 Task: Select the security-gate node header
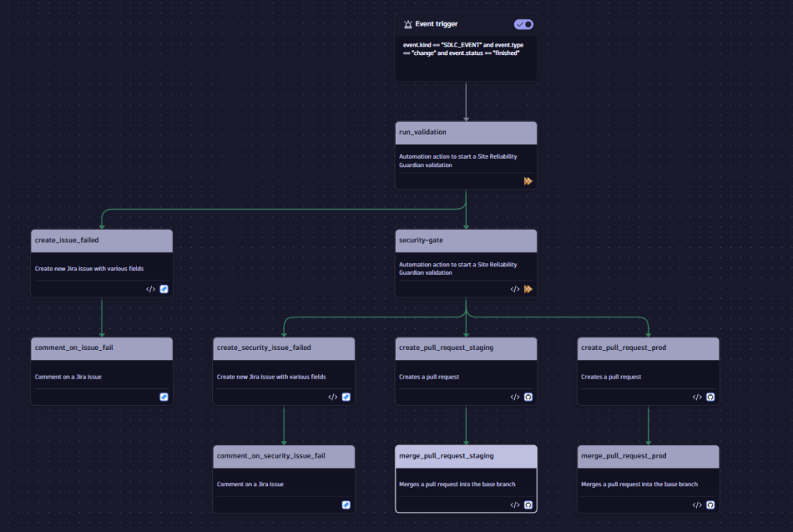tap(465, 240)
